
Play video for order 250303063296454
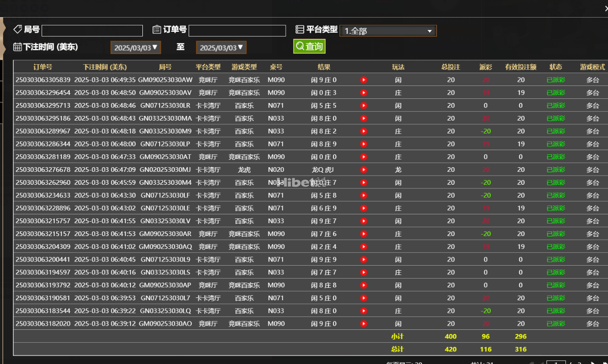364,93
